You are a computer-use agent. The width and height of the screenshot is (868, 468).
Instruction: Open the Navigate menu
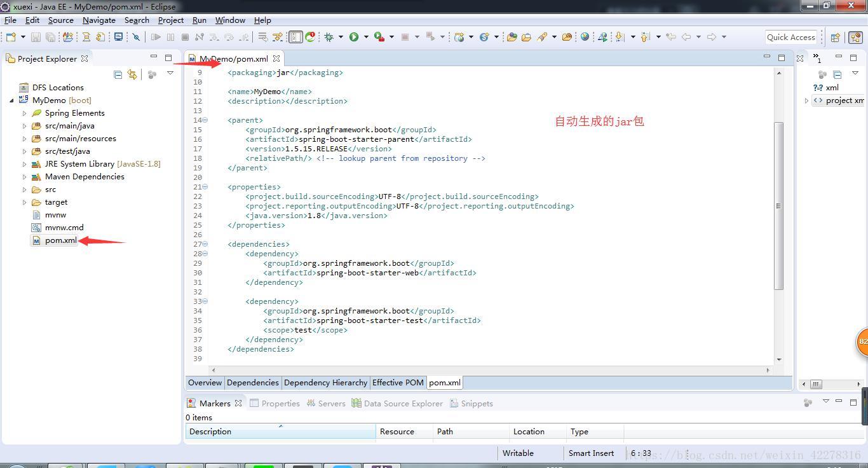(x=99, y=20)
